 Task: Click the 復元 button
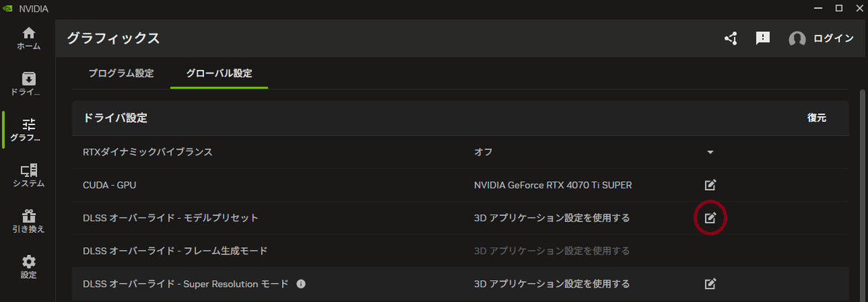tap(817, 118)
